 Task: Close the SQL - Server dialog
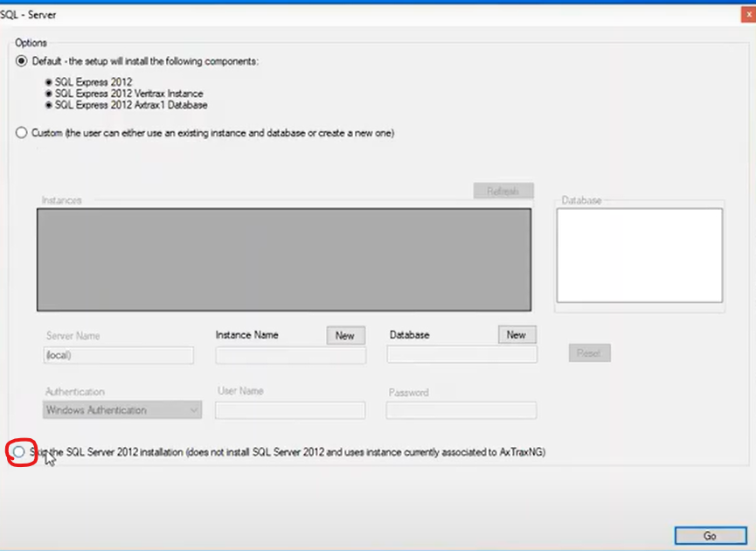click(x=748, y=15)
